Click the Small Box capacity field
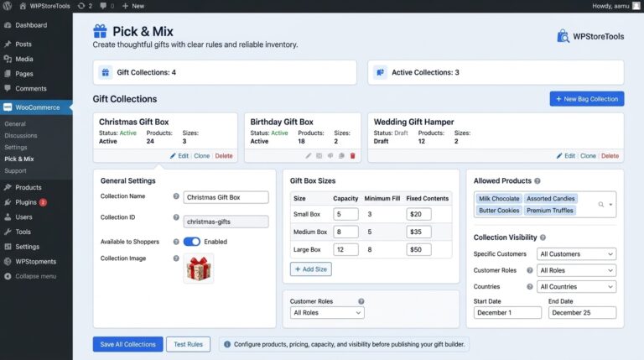 pos(345,214)
